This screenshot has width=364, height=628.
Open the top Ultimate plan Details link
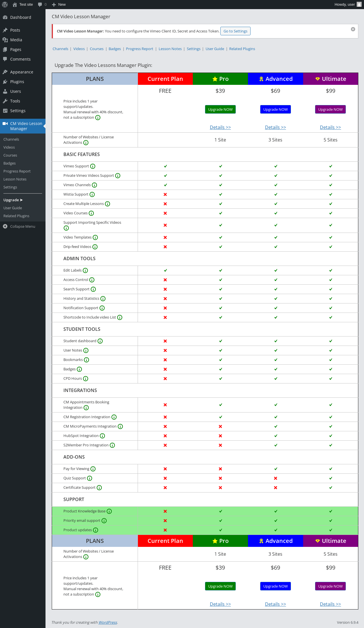[x=330, y=127]
